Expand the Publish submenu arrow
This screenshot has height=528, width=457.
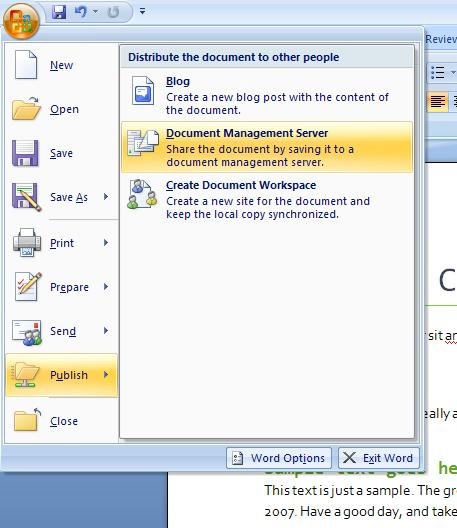pos(106,374)
